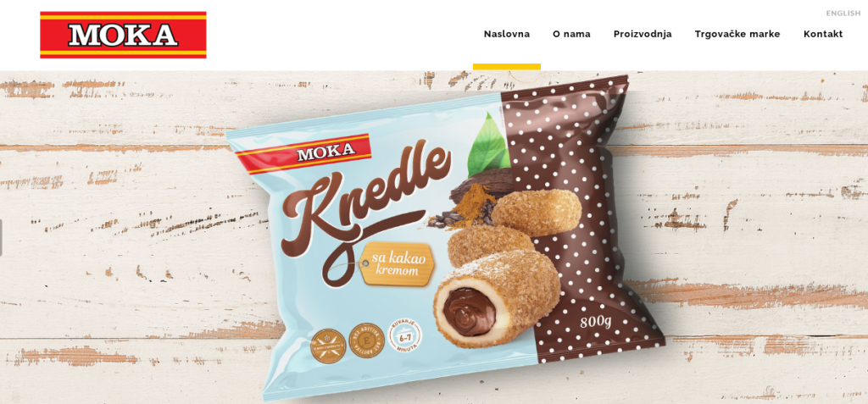
Task: Click the gray handle on the left edge
Action: click(1, 237)
